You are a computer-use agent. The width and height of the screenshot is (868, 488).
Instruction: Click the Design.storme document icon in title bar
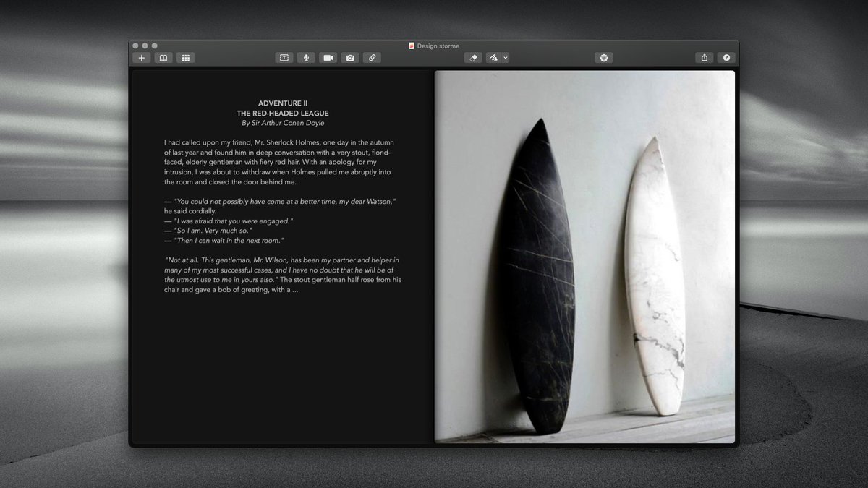point(412,45)
